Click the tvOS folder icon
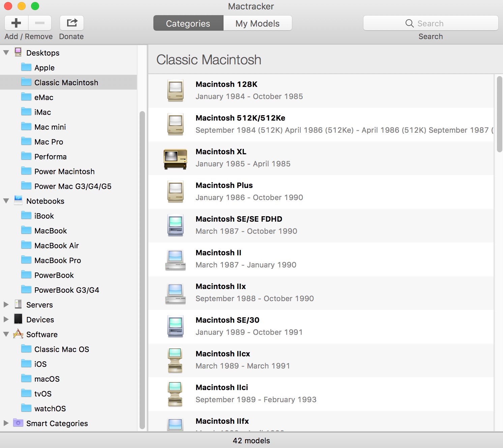Image resolution: width=503 pixels, height=448 pixels. (26, 393)
